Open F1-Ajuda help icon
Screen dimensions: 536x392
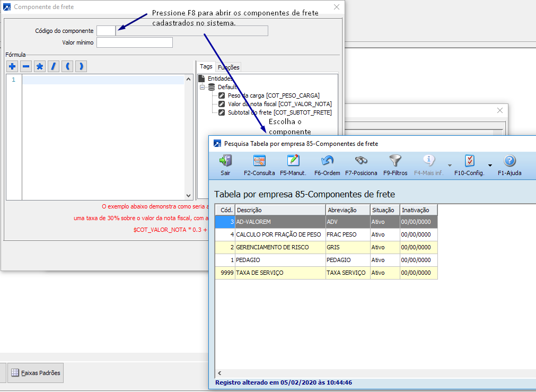point(509,161)
